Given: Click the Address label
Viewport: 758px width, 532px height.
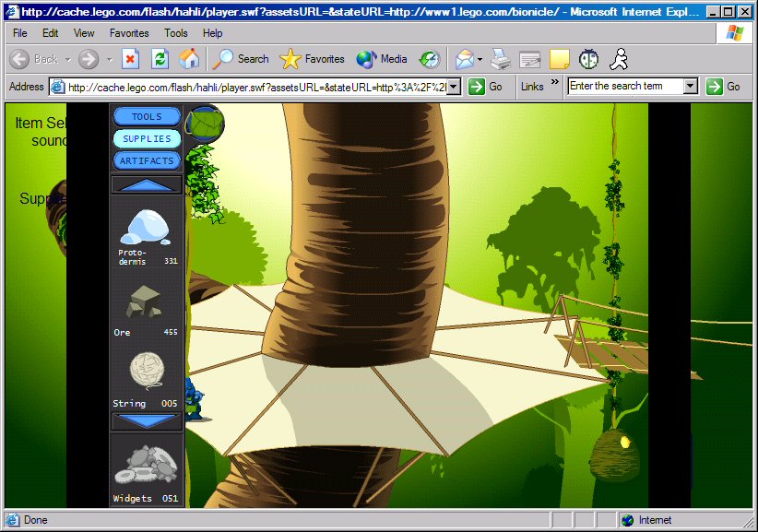Looking at the screenshot, I should (27, 87).
